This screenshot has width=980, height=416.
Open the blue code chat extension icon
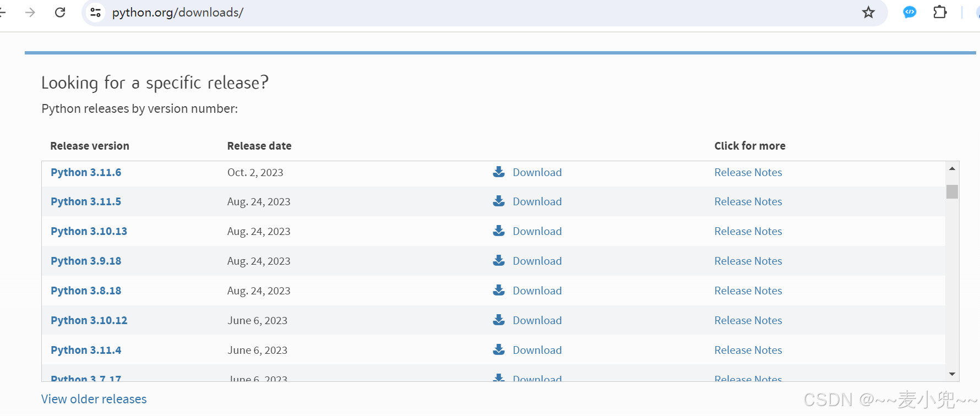click(x=910, y=12)
